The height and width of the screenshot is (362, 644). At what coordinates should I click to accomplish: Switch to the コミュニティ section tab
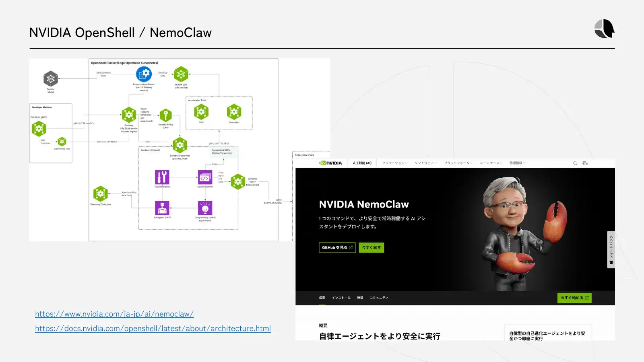(379, 298)
